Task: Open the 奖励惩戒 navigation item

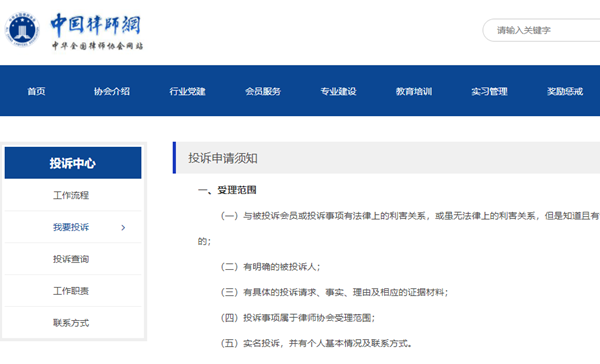Action: pyautogui.click(x=565, y=91)
